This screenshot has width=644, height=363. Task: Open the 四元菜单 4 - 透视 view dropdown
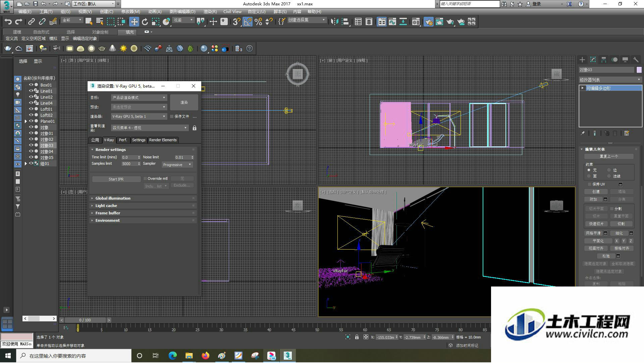150,128
